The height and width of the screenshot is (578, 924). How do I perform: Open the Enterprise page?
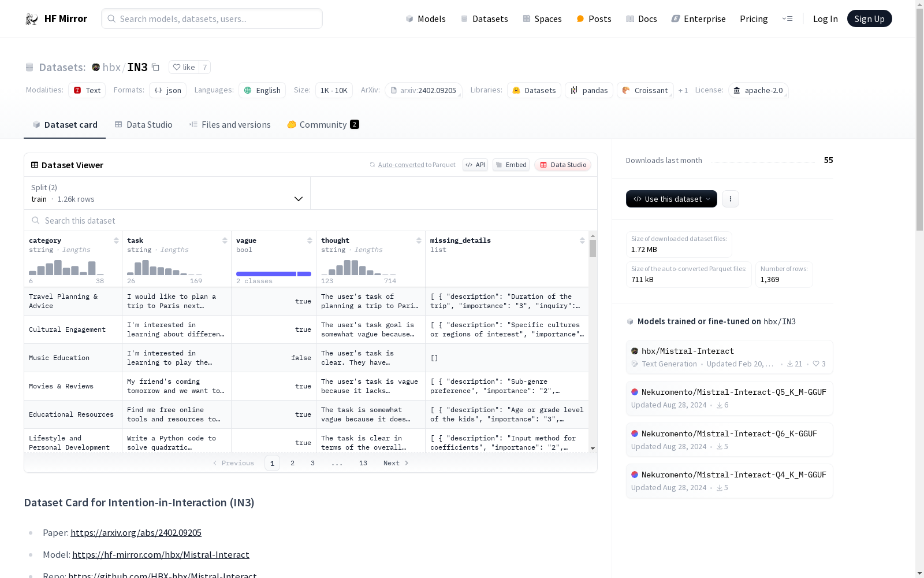(698, 18)
